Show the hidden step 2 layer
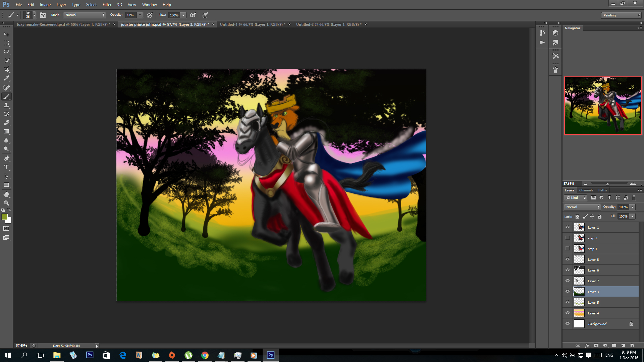This screenshot has width=644, height=362. pyautogui.click(x=568, y=238)
